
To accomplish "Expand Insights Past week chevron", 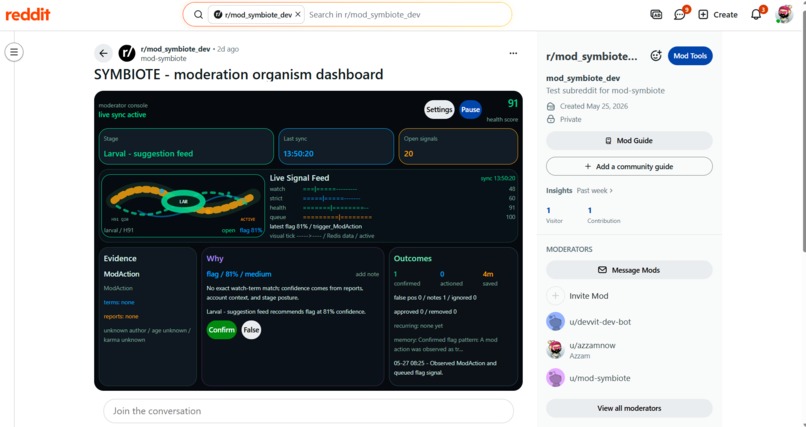I will click(x=611, y=191).
